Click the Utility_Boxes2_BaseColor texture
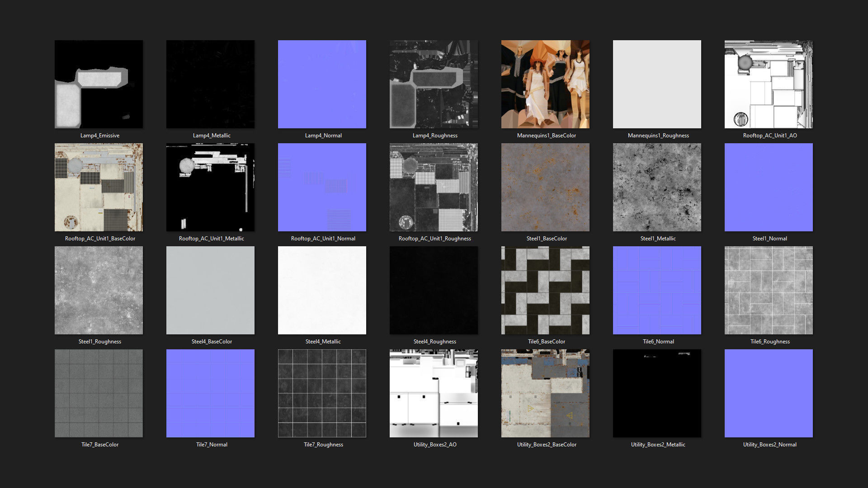The image size is (868, 488). 545,393
